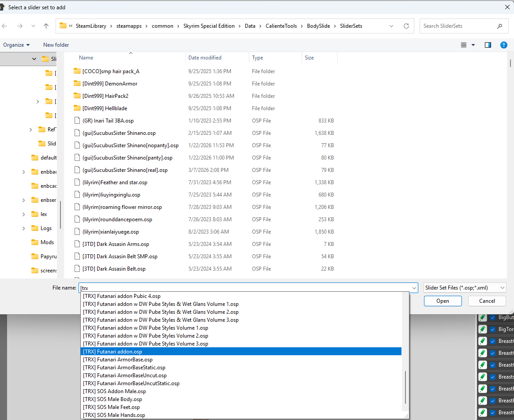This screenshot has height=420, width=514.
Task: Choose [TRX] Futanari ArmorBase.osp suggestion
Action: (241, 360)
